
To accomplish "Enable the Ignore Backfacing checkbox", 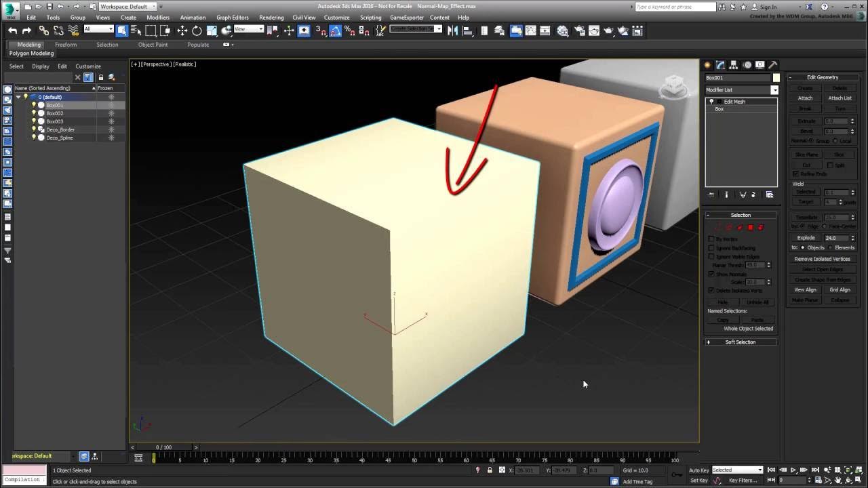I will (x=711, y=248).
